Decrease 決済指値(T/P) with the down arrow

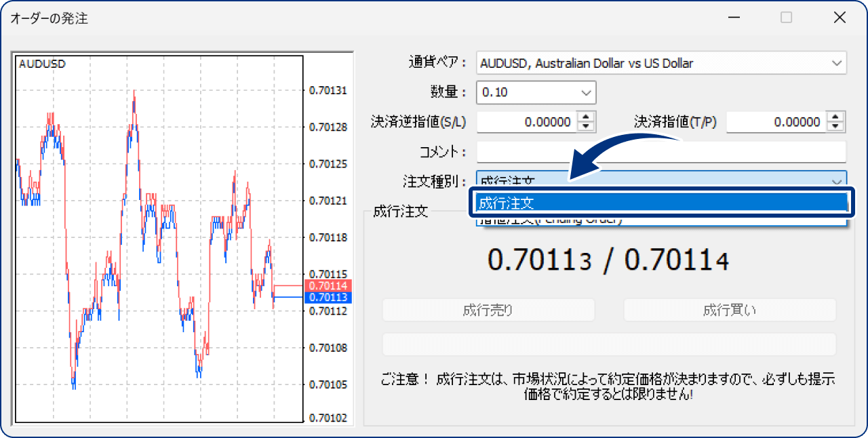(x=836, y=127)
